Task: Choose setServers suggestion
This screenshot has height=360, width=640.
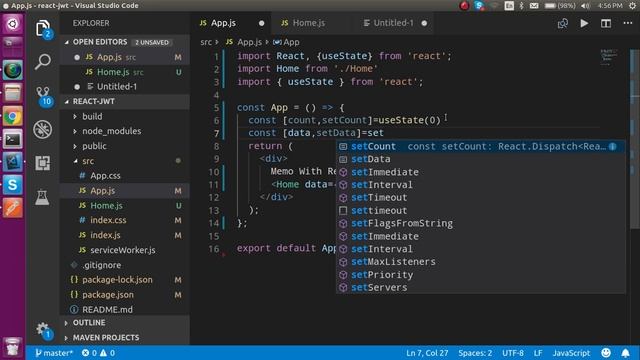Action: tap(480, 287)
